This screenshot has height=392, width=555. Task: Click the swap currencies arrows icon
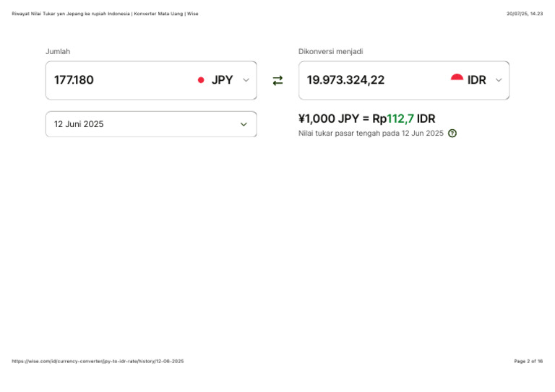pyautogui.click(x=277, y=81)
